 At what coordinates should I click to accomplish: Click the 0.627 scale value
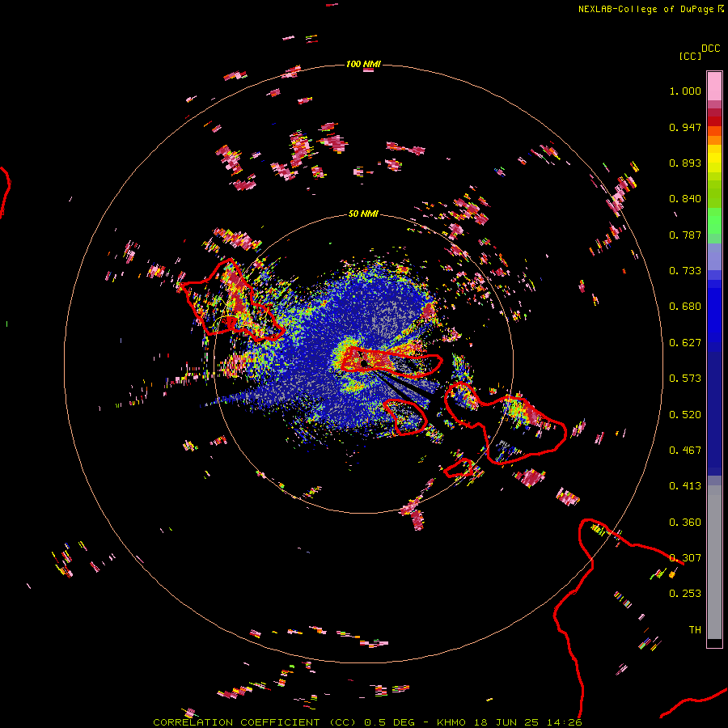(685, 343)
